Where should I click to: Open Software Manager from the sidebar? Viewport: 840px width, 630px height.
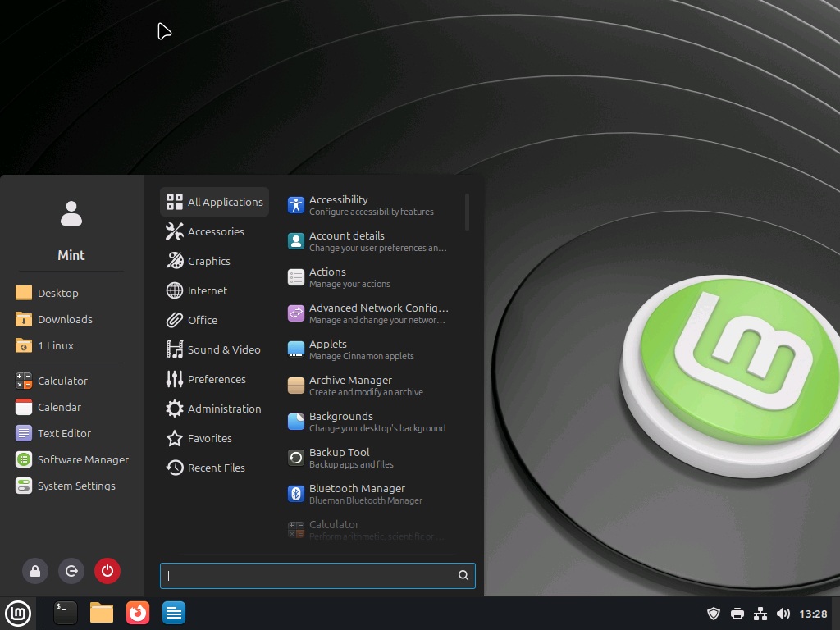tap(71, 459)
